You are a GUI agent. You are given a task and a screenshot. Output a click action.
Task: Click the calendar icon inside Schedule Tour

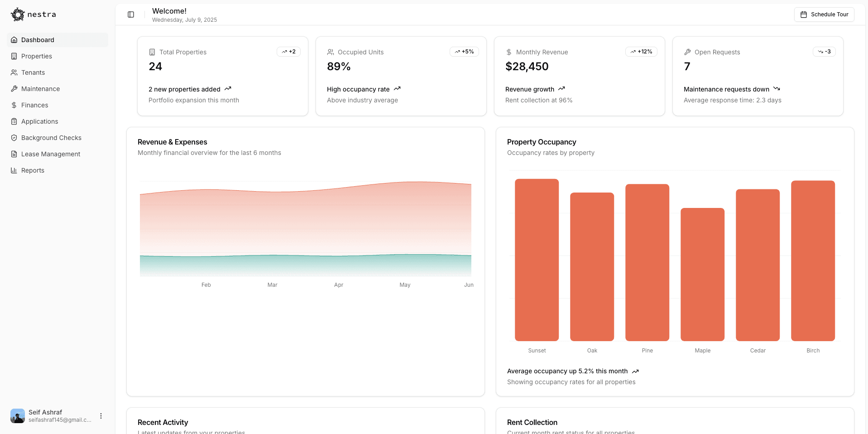(803, 14)
